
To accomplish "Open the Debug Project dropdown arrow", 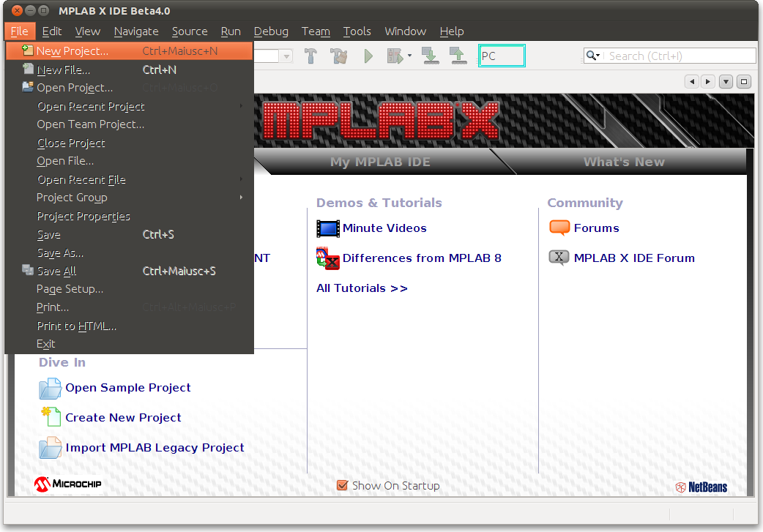I will [410, 56].
